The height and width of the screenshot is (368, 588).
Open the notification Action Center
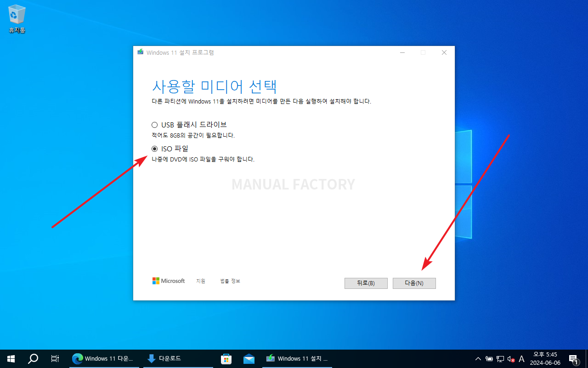[x=573, y=358]
